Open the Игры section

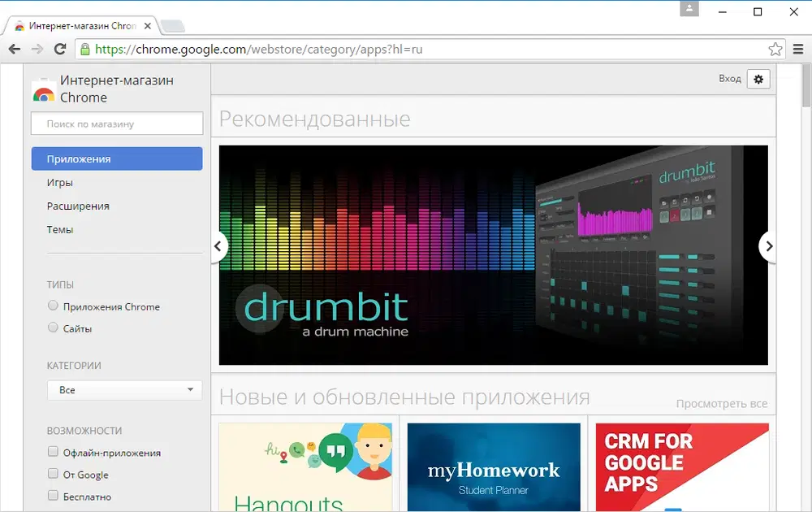coord(60,182)
